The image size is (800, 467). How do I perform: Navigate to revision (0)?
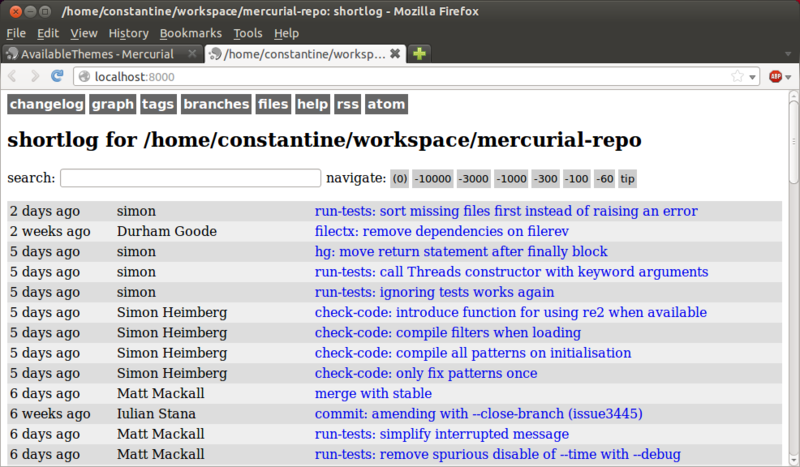pos(399,179)
